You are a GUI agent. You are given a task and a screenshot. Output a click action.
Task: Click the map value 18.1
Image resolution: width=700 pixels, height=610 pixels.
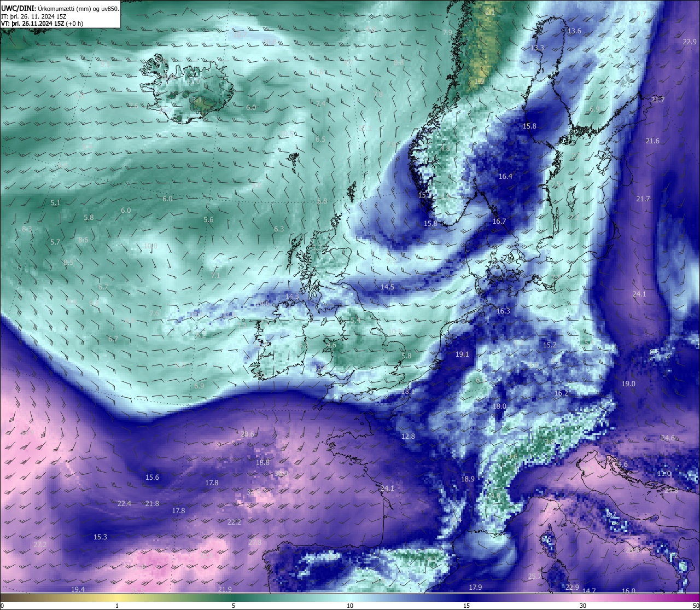[408, 392]
